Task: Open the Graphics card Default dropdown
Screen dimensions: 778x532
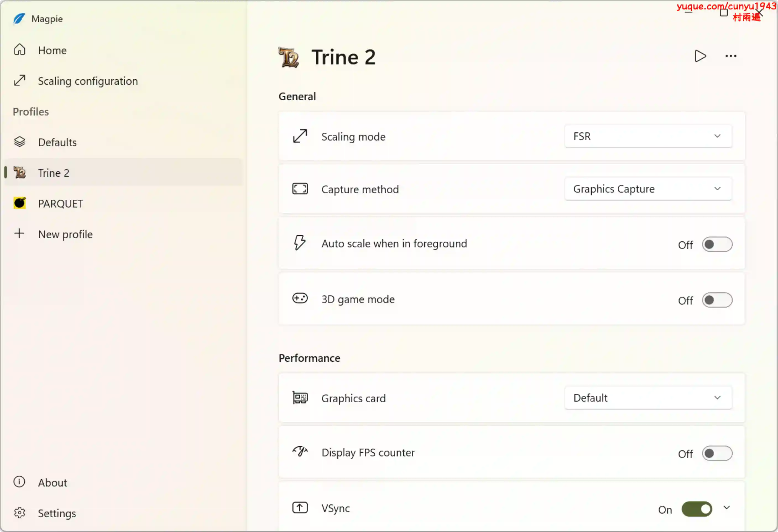Action: point(648,398)
